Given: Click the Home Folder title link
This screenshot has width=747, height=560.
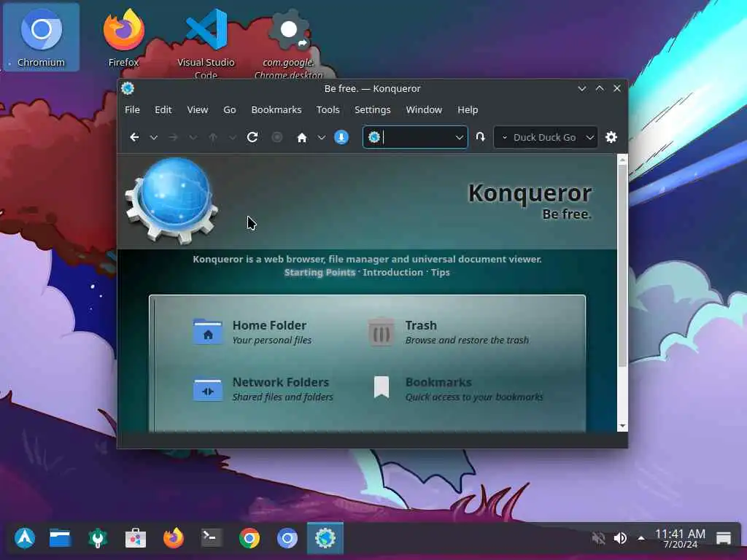Looking at the screenshot, I should pyautogui.click(x=269, y=325).
